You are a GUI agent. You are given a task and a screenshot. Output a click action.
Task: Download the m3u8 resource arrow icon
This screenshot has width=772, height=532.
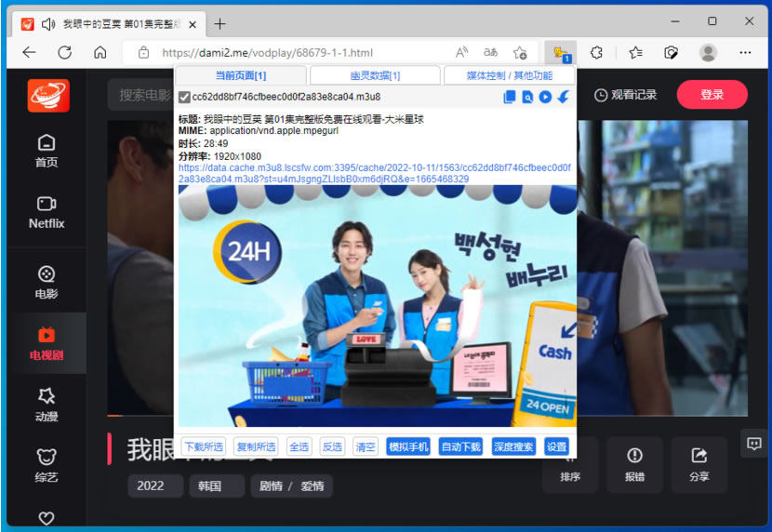coord(564,97)
